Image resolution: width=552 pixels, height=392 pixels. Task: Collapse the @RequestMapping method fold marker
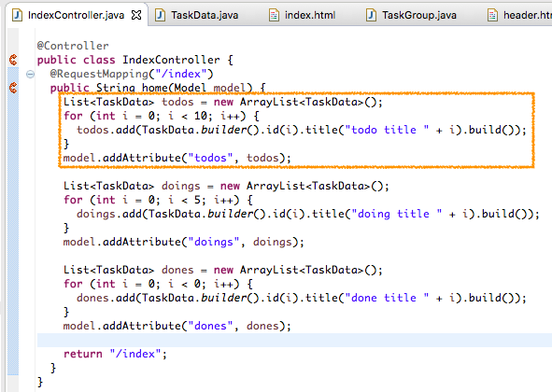coord(30,74)
